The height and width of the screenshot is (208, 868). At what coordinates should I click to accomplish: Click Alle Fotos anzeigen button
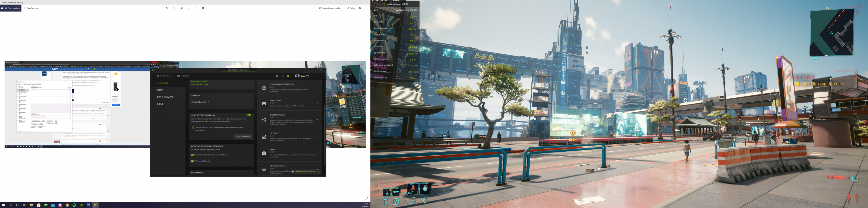point(11,8)
